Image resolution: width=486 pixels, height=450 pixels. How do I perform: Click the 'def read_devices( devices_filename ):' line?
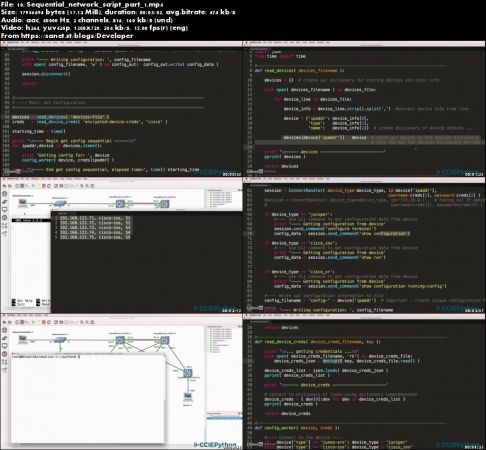click(x=299, y=70)
